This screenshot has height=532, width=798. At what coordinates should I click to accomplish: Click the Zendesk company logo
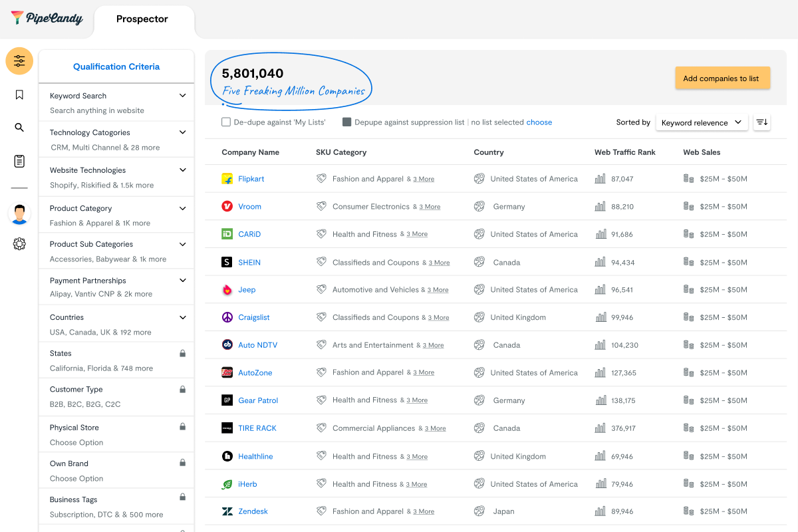click(227, 511)
